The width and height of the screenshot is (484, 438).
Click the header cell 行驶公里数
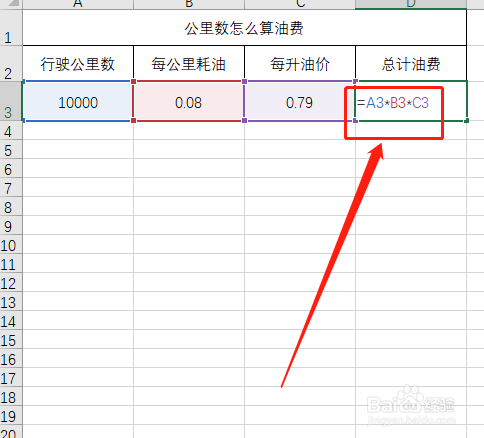tap(78, 63)
